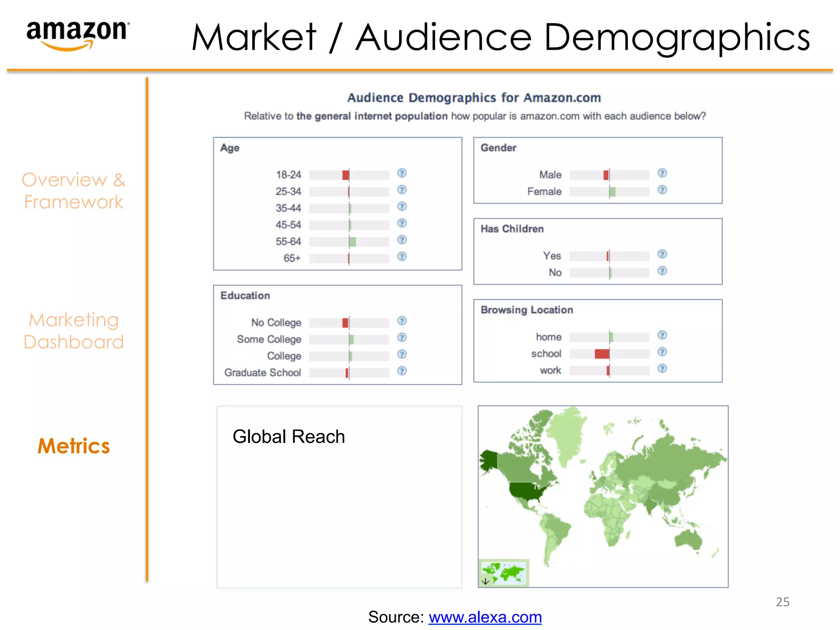
Task: Click help icon beside Graduate School
Action: [402, 371]
